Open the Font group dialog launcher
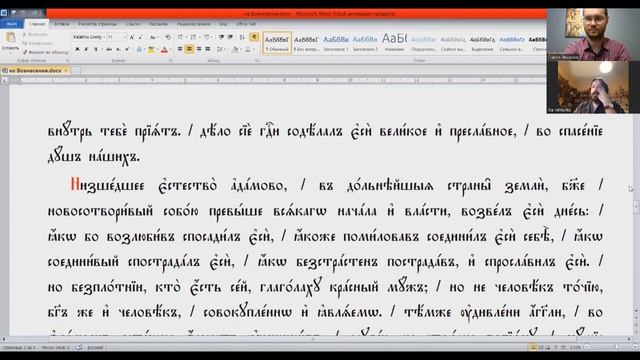Viewport: 640px width, 360px height. 170,60
